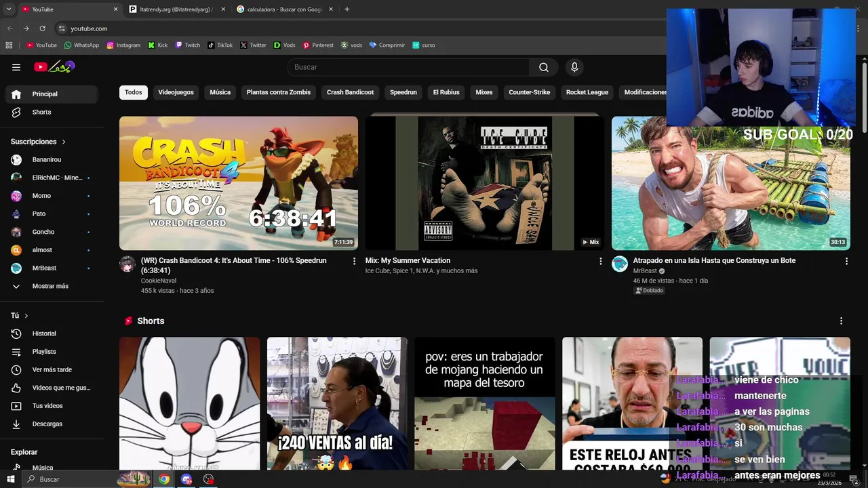The image size is (868, 488).
Task: Go forward with the browser forward arrow
Action: click(x=26, y=28)
